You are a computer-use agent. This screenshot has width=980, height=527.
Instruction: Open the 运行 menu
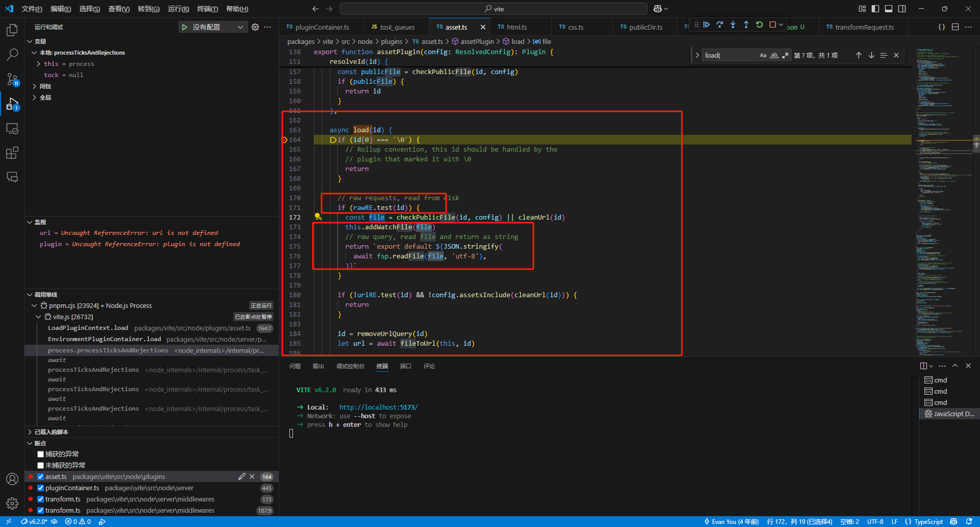click(178, 9)
